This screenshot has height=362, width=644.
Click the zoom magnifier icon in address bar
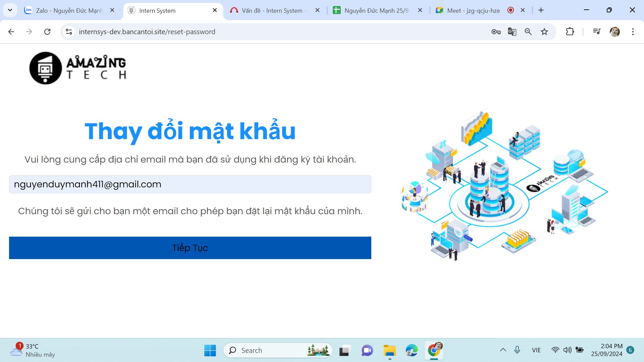(x=528, y=32)
